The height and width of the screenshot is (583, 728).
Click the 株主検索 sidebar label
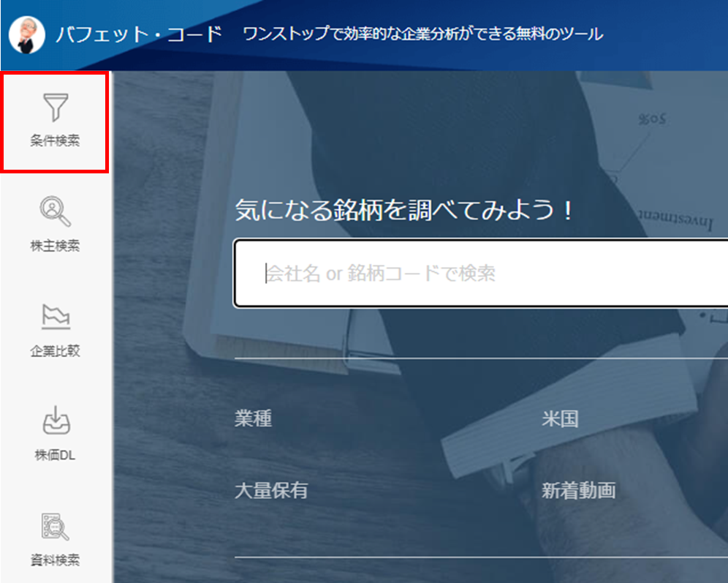(x=56, y=245)
